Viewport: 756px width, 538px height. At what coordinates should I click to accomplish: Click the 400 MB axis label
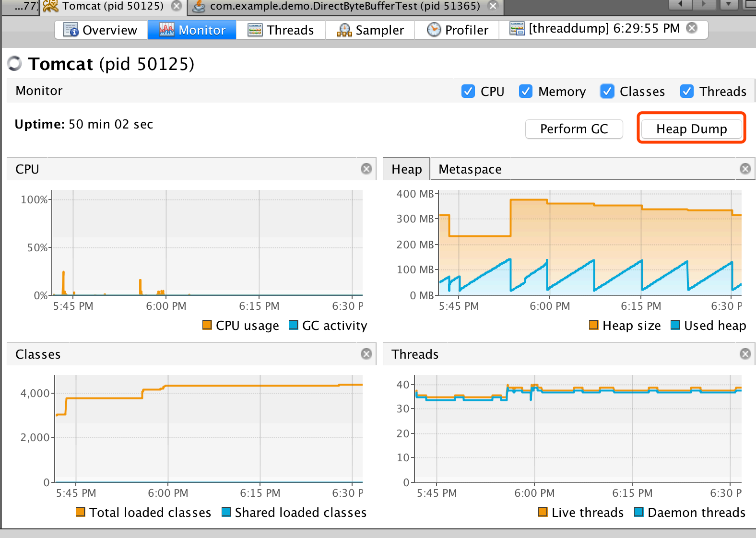click(x=415, y=194)
